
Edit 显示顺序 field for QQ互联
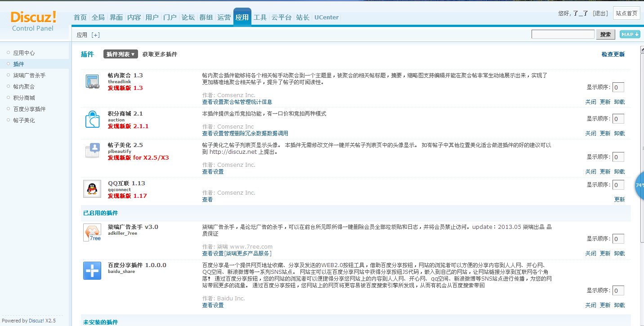coord(618,185)
